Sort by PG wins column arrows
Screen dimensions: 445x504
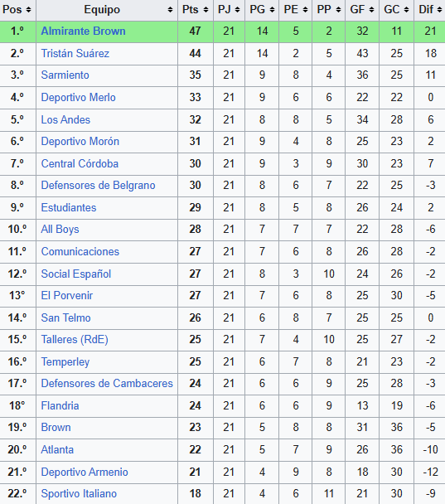[x=272, y=10]
